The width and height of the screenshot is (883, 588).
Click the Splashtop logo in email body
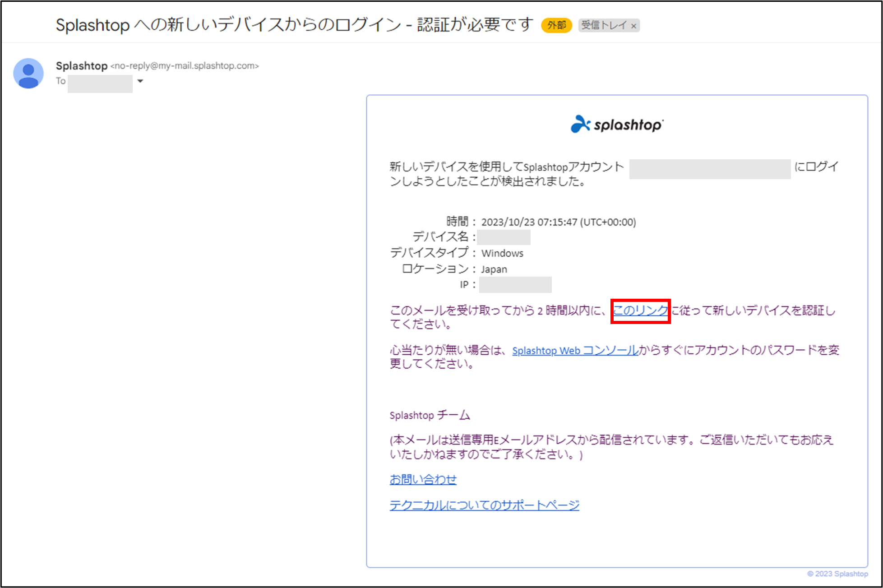617,124
